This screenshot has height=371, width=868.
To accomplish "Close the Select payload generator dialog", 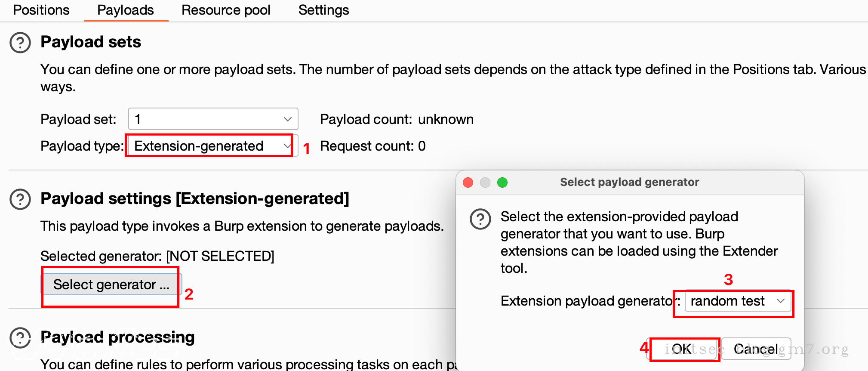I will (468, 182).
